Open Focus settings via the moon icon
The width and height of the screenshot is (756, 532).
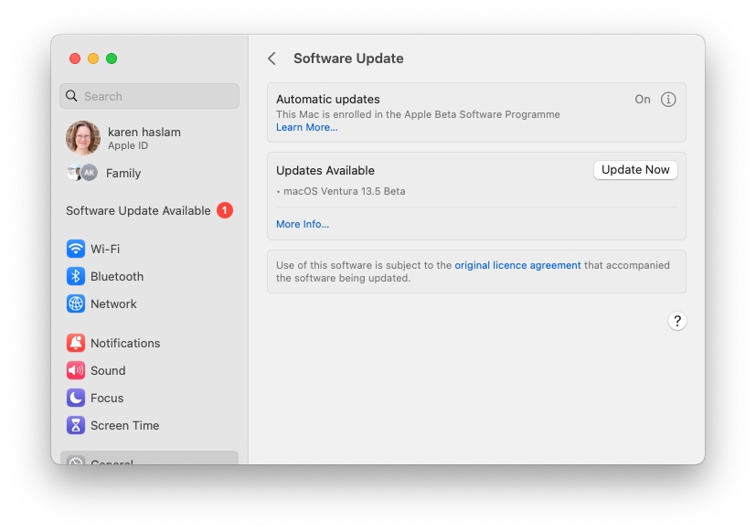(74, 398)
